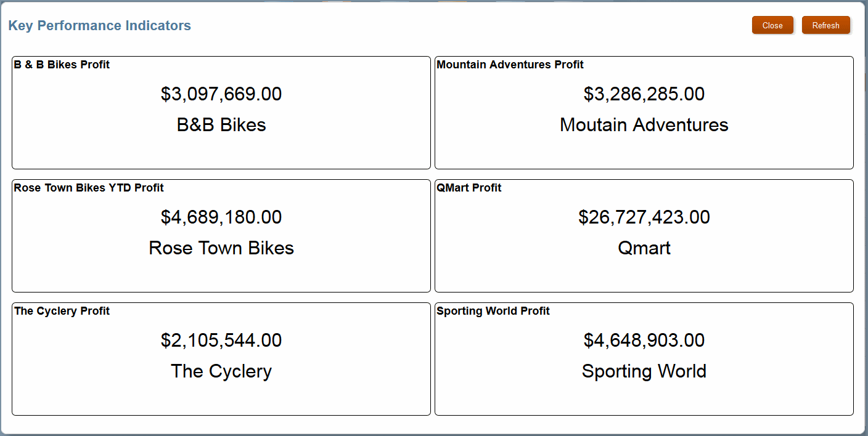Click the Key Performance Indicators heading
The height and width of the screenshot is (436, 868).
(x=99, y=26)
